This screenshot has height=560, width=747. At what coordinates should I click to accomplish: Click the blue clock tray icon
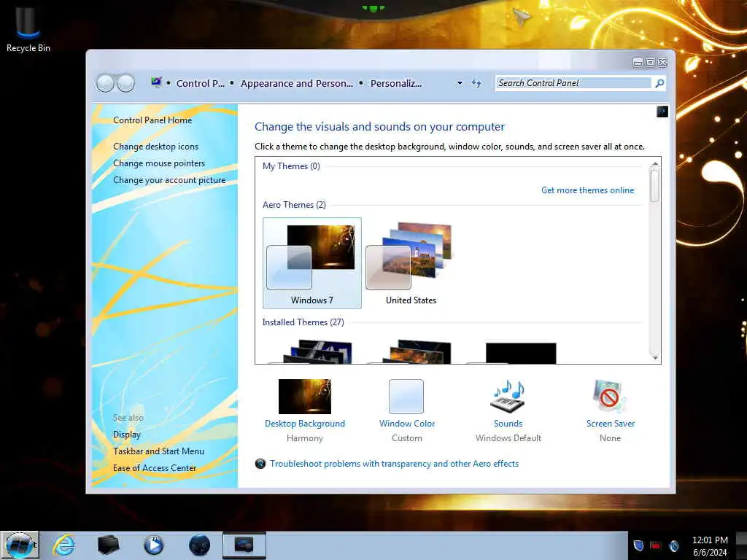[x=673, y=545]
